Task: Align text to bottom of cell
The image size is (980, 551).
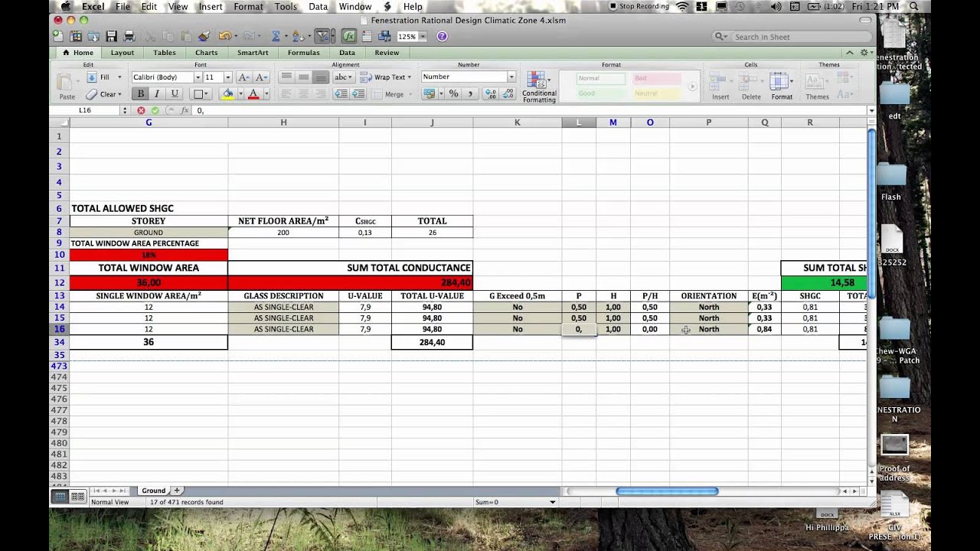Action: [x=322, y=77]
